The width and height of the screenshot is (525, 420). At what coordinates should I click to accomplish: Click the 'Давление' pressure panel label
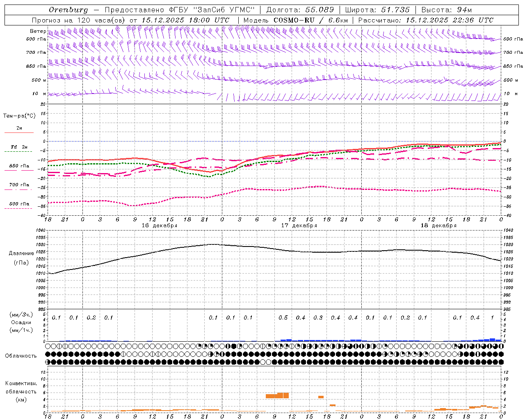pos(21,253)
